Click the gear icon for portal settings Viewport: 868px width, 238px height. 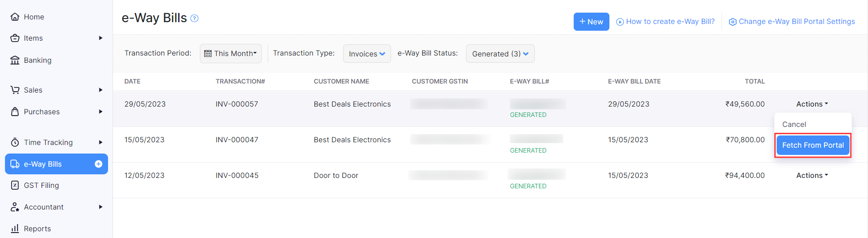(x=733, y=22)
